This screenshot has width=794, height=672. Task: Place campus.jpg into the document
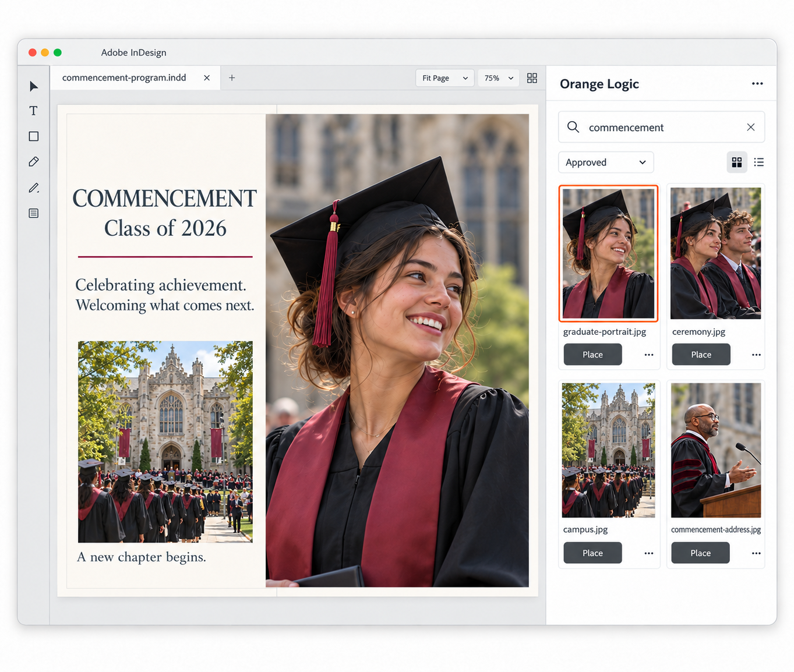tap(592, 553)
